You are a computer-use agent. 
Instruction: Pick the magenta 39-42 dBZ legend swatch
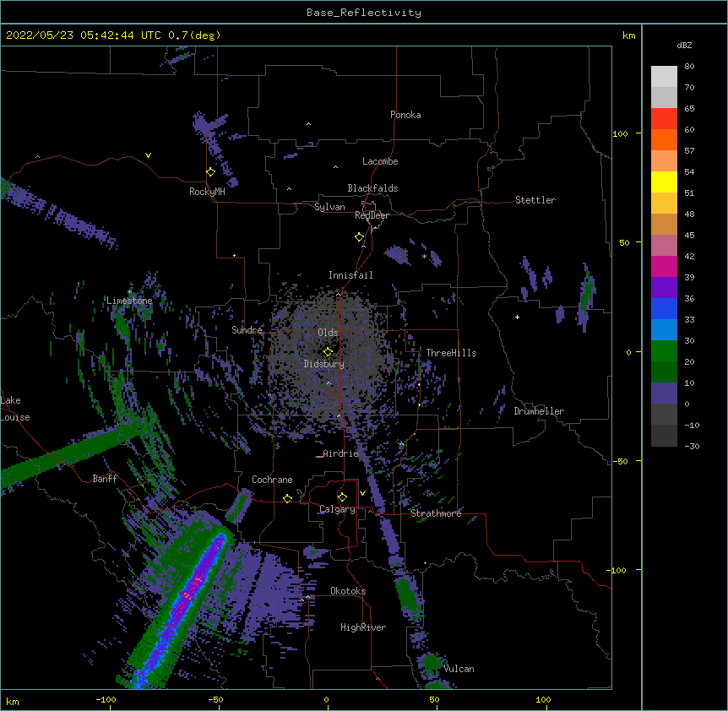click(x=664, y=266)
